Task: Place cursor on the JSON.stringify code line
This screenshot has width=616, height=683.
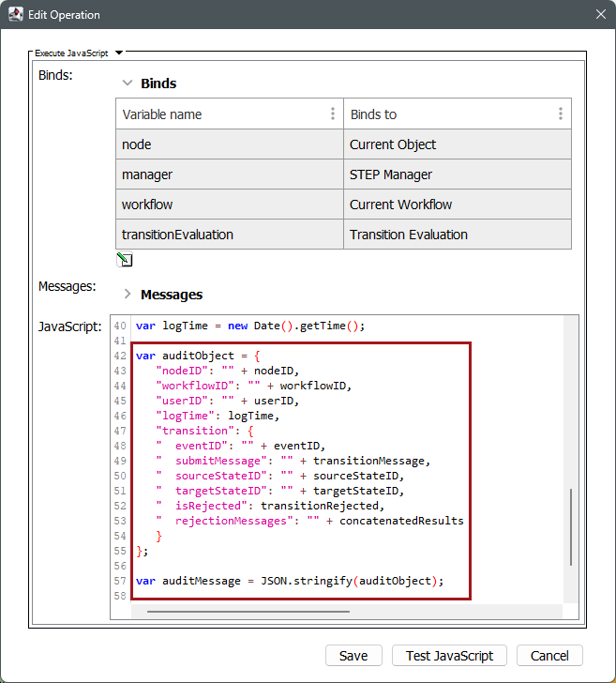Action: [x=289, y=581]
